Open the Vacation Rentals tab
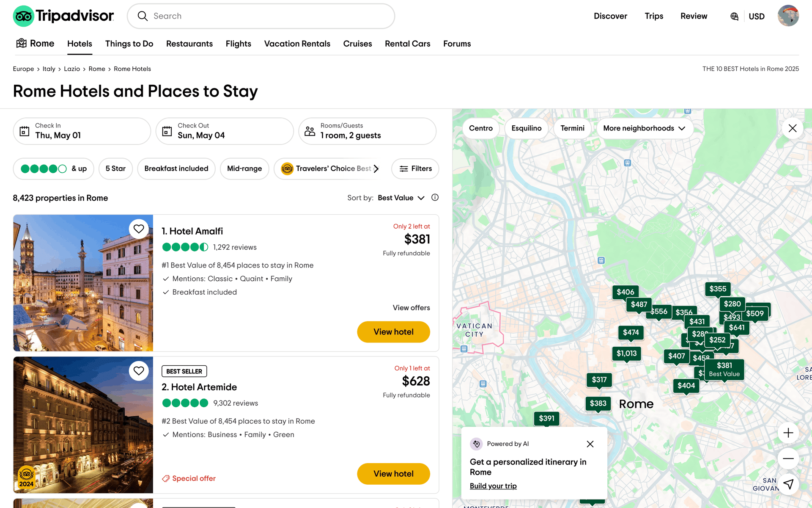The width and height of the screenshot is (812, 508). (297, 44)
